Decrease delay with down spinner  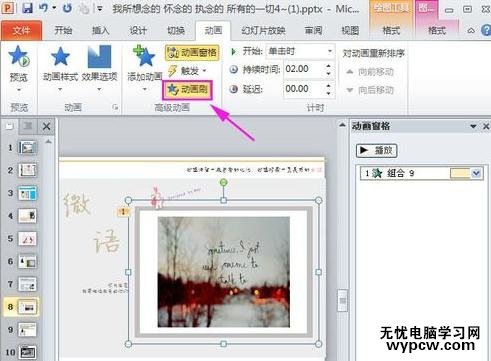329,93
